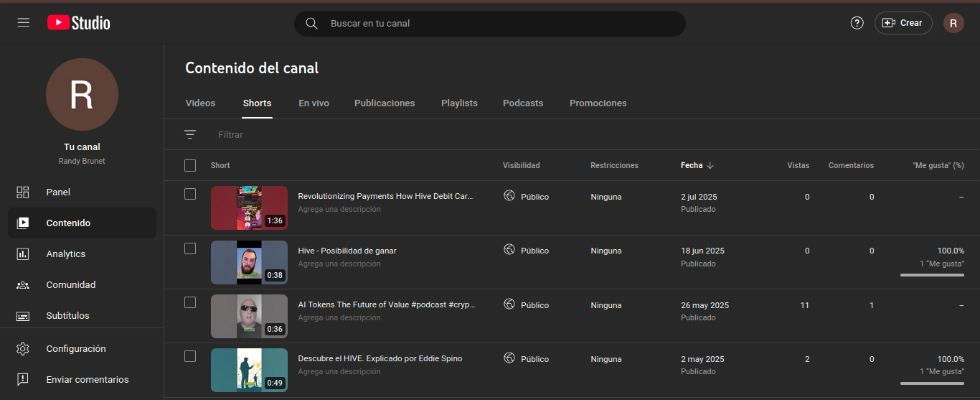980x400 pixels.
Task: Click the Comunidad people icon
Action: point(23,285)
